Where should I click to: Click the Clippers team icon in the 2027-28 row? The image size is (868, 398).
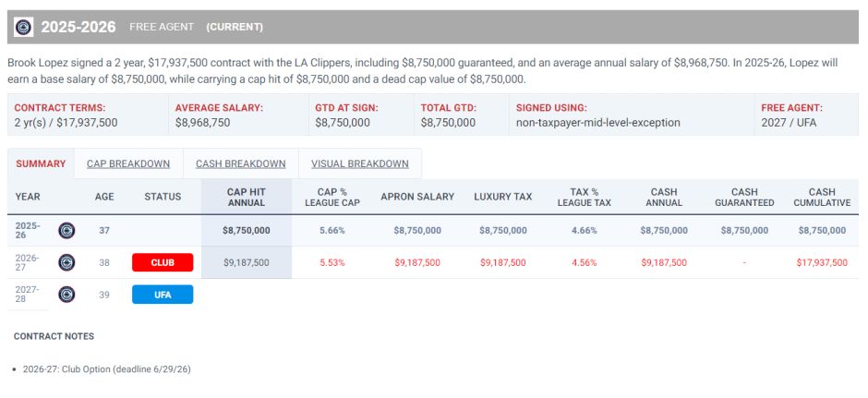pos(66,295)
